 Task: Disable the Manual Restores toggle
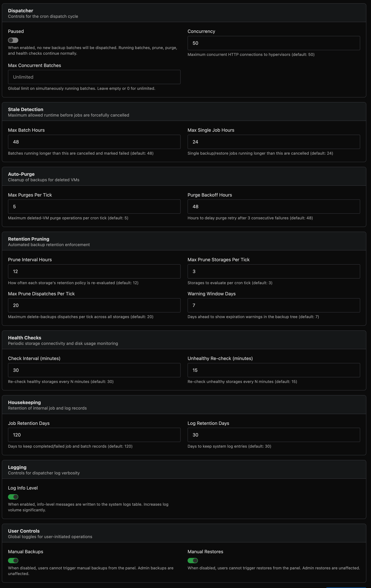click(x=193, y=561)
